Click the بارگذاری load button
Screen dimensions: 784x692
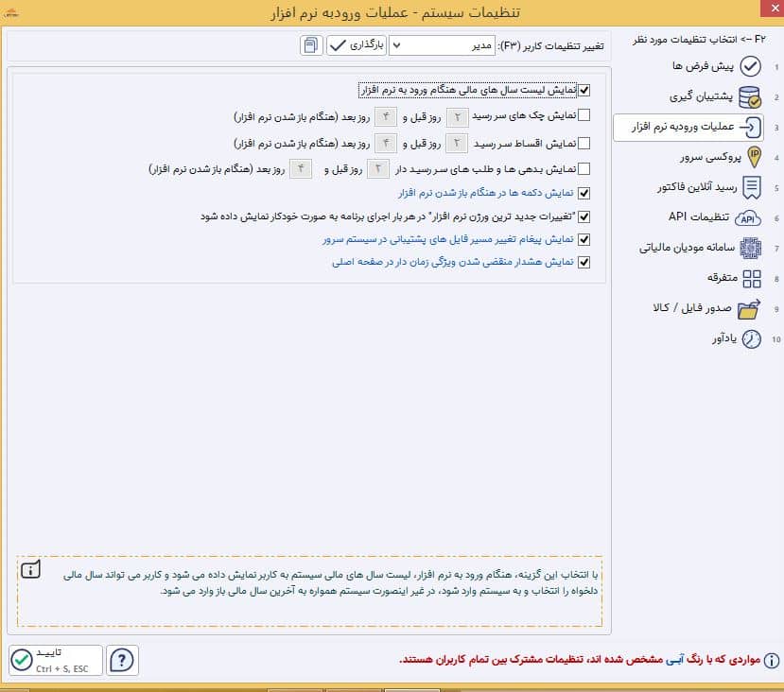tap(357, 45)
